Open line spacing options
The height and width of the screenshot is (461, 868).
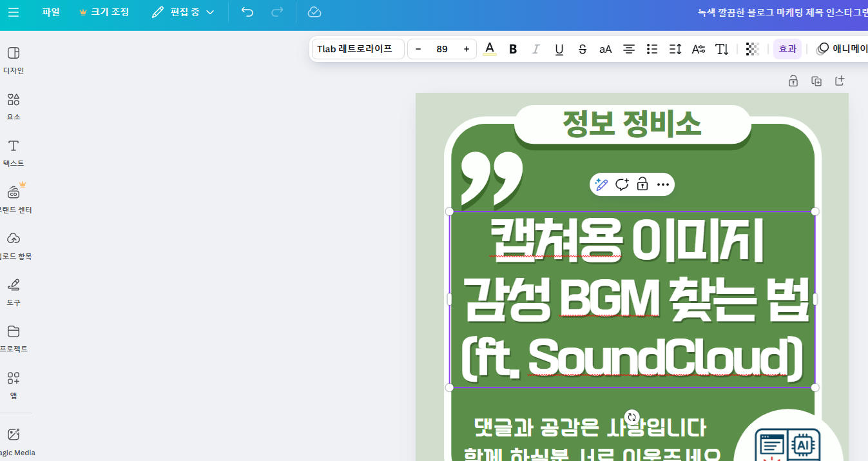(x=675, y=49)
